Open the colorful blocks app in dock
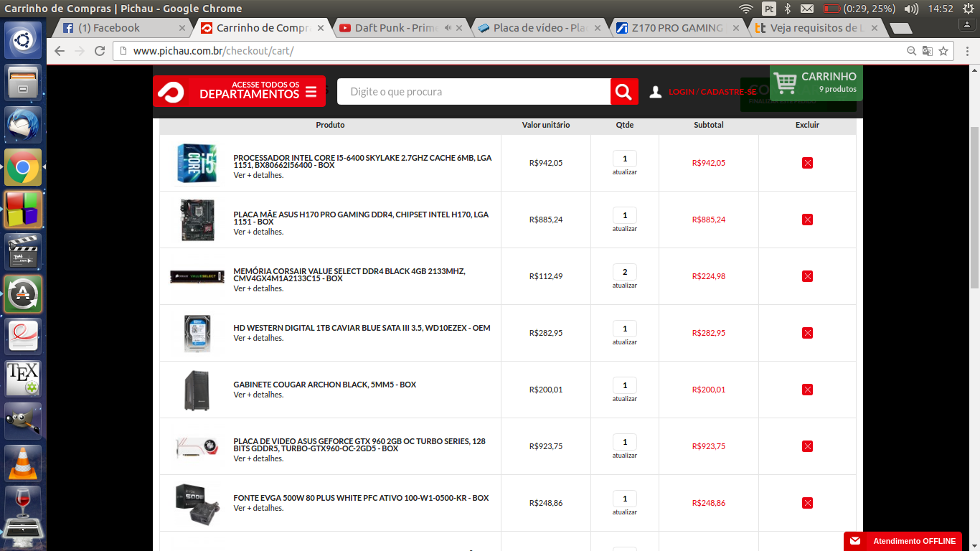 tap(23, 209)
